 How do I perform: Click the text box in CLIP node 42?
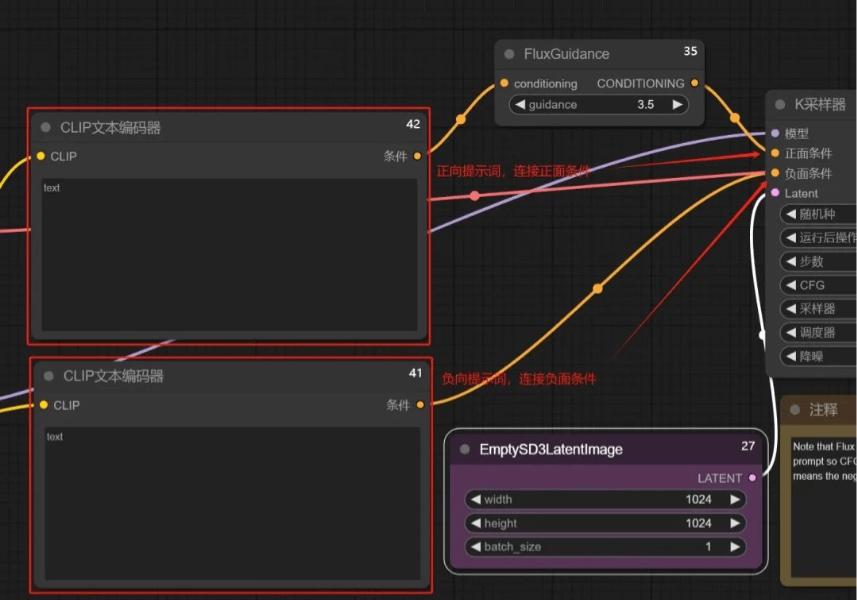(229, 254)
